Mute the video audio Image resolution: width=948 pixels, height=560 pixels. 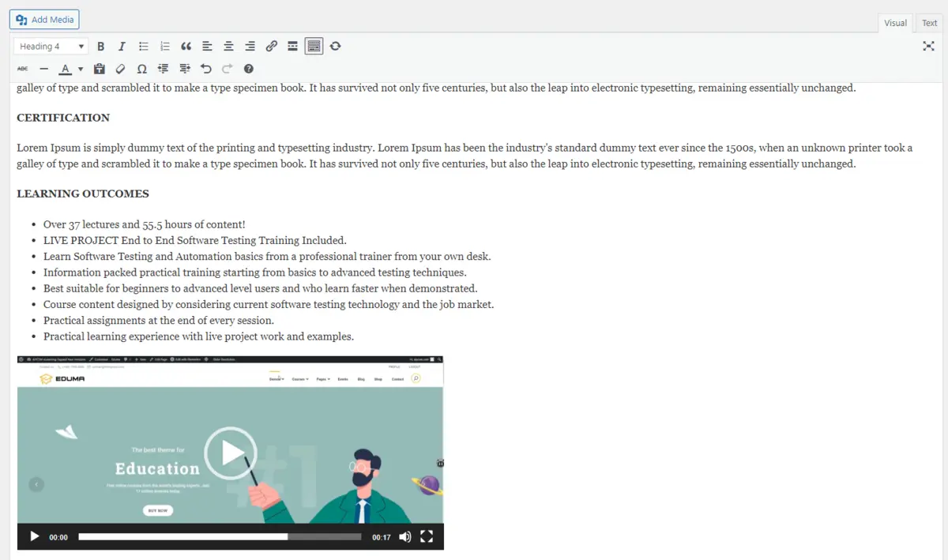click(404, 537)
